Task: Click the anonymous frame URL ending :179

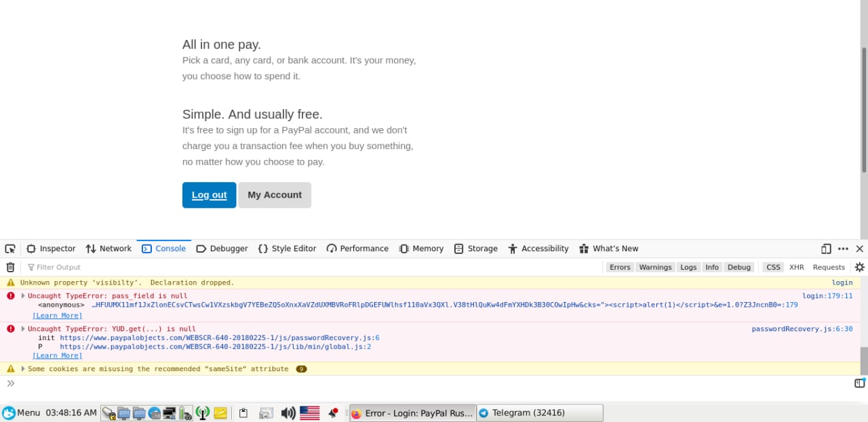Action: point(445,305)
